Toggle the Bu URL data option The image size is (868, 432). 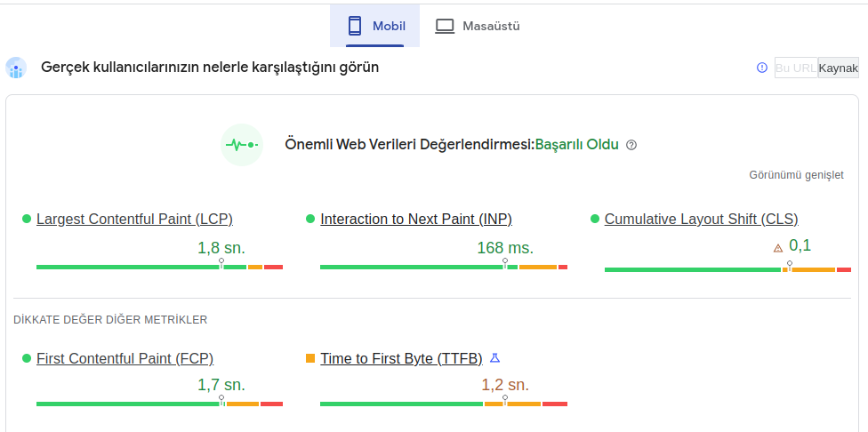coord(795,68)
